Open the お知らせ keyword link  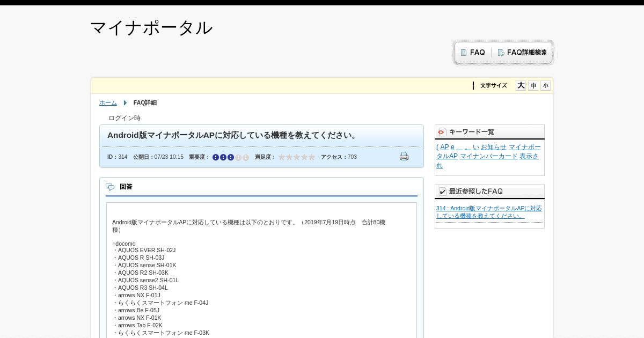point(494,147)
